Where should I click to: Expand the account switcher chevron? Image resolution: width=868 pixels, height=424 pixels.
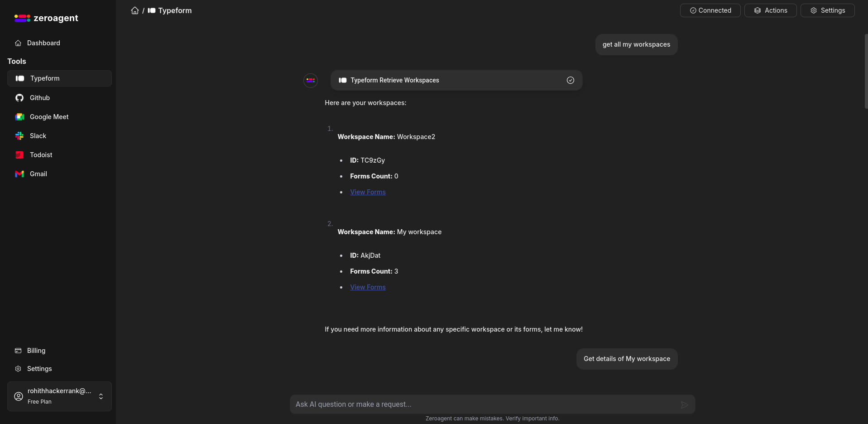101,396
